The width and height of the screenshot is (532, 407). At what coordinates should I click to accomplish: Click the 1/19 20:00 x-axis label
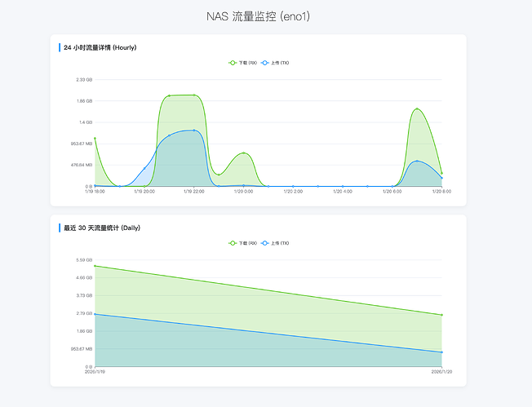pos(144,192)
